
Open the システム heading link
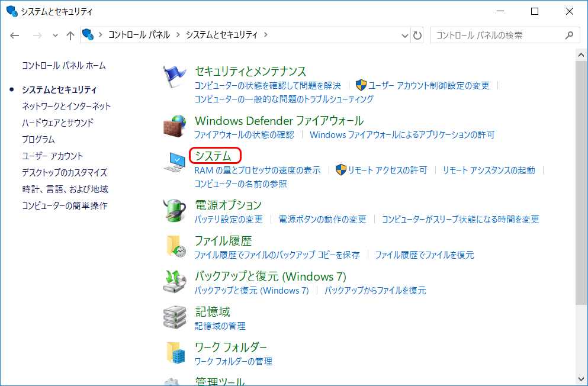coord(213,156)
